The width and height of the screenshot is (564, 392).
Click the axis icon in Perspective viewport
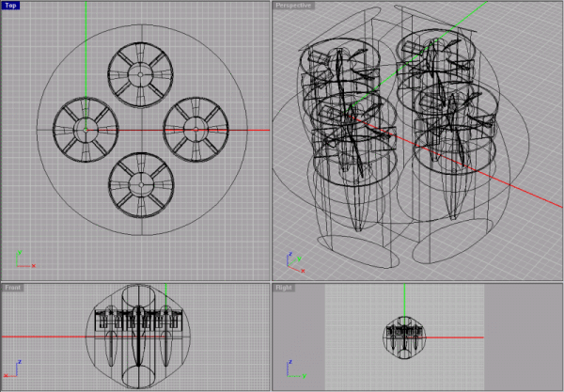pos(289,259)
